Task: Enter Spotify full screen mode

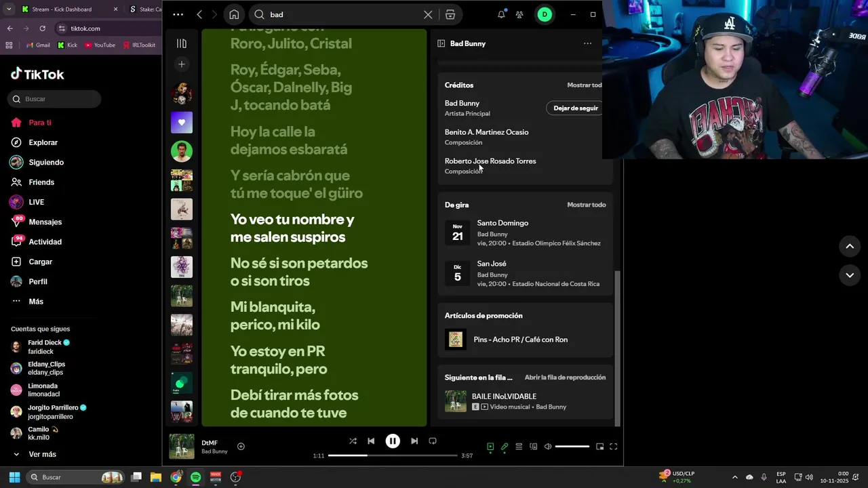Action: pos(613,447)
